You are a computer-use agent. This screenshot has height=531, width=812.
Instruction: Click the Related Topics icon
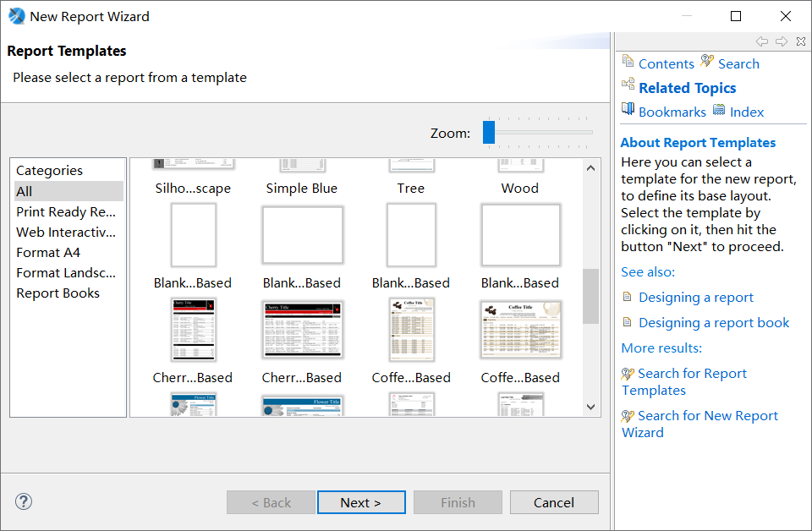[628, 85]
